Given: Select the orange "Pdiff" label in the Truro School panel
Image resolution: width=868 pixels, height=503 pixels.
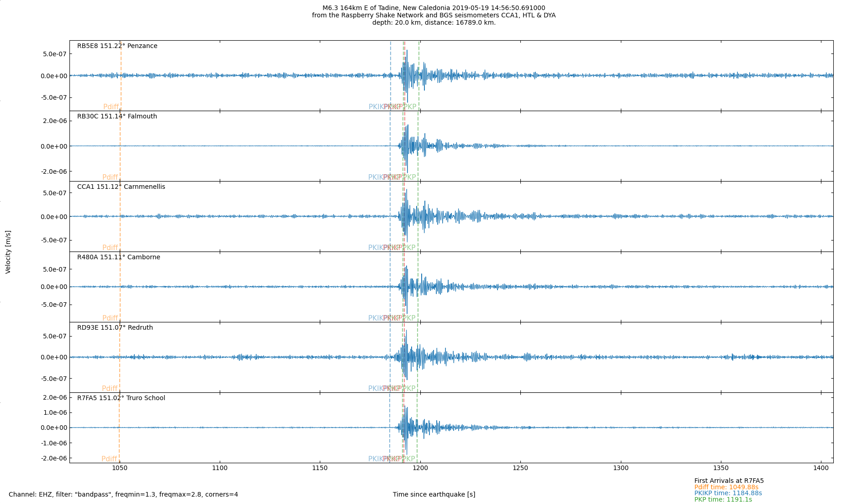Looking at the screenshot, I should (x=109, y=459).
